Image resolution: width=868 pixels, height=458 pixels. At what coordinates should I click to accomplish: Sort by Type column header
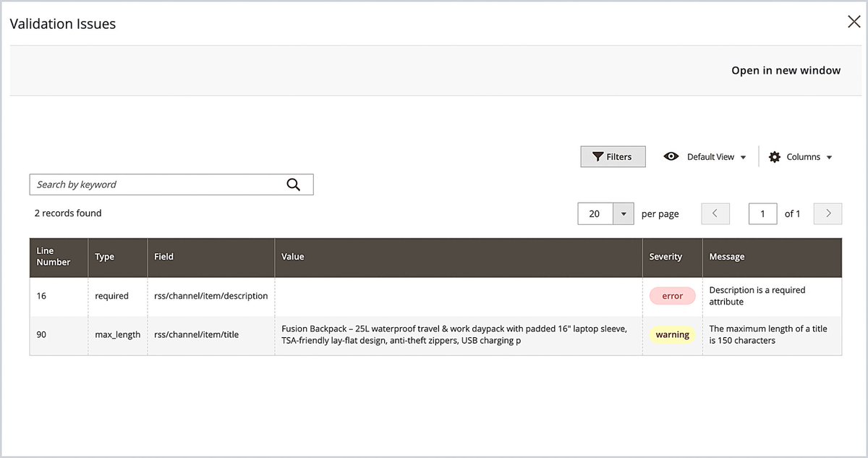point(118,257)
